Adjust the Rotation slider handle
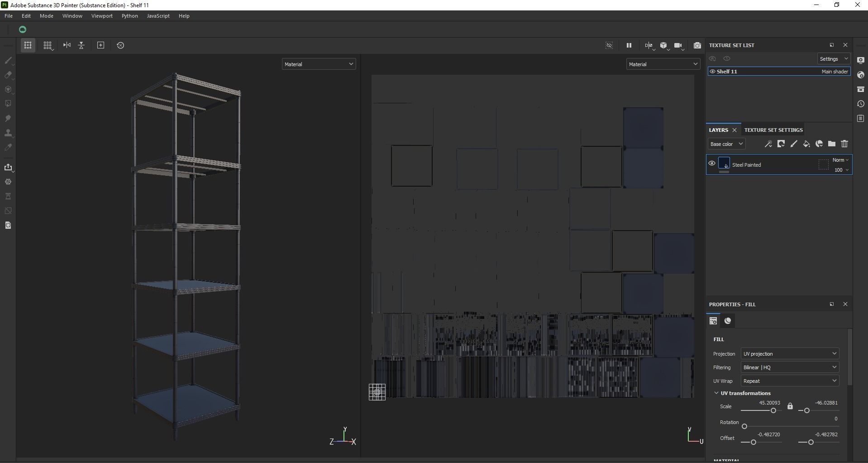Image resolution: width=868 pixels, height=463 pixels. [744, 426]
